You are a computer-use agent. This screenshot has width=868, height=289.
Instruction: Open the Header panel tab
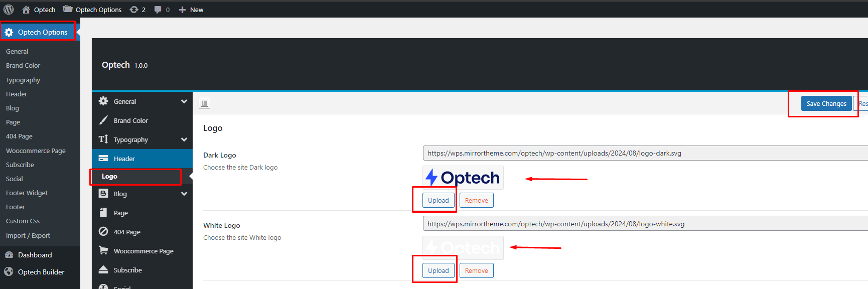click(x=124, y=159)
